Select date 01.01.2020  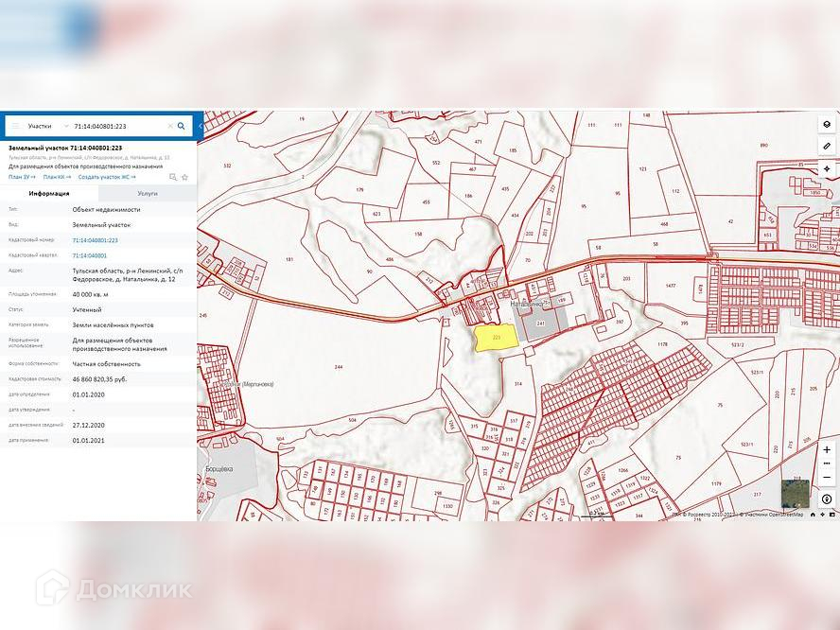pyautogui.click(x=88, y=394)
